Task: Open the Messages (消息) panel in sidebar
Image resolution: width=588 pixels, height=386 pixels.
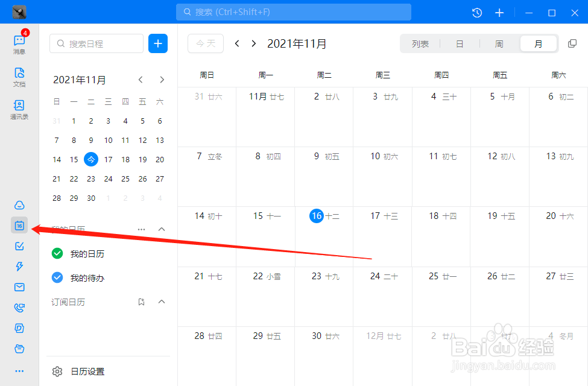Action: pyautogui.click(x=19, y=42)
